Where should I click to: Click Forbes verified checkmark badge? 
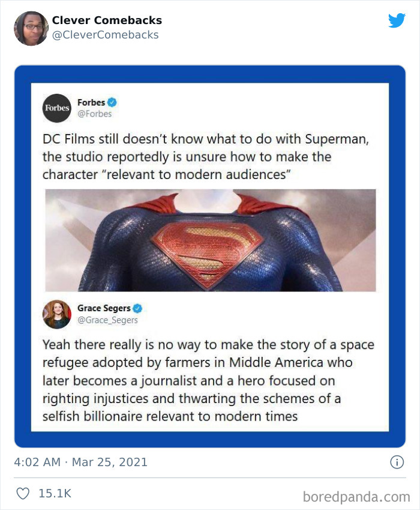112,102
